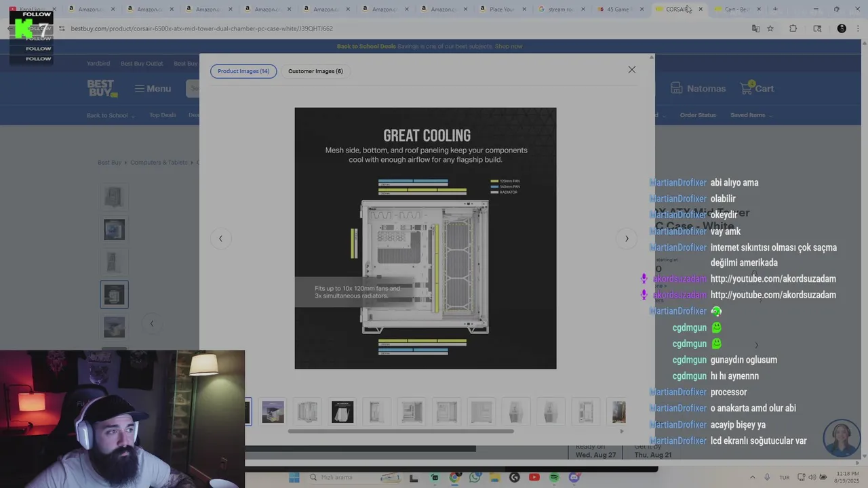Show hidden system tray icons
868x488 pixels.
coord(752,477)
